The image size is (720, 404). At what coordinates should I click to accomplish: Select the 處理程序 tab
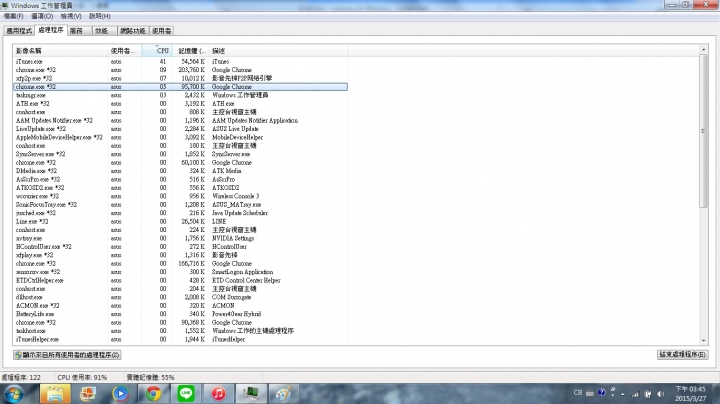point(51,30)
